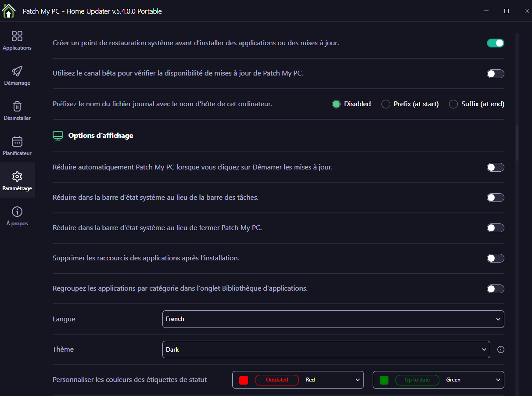Click the info icon beside Thème dropdown

pyautogui.click(x=501, y=350)
